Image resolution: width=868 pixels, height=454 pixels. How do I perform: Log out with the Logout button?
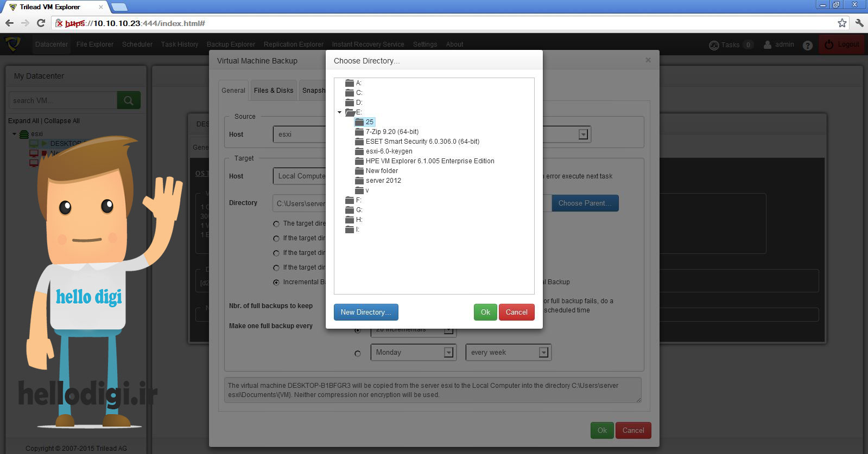pyautogui.click(x=842, y=44)
